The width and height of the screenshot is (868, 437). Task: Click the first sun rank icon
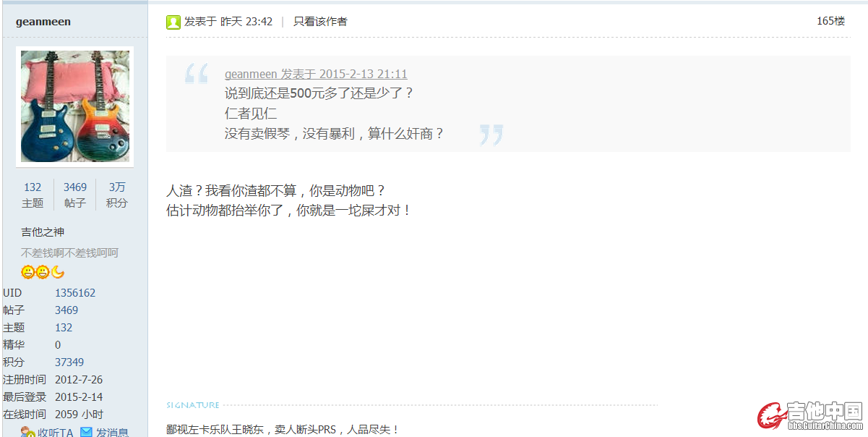pyautogui.click(x=28, y=272)
